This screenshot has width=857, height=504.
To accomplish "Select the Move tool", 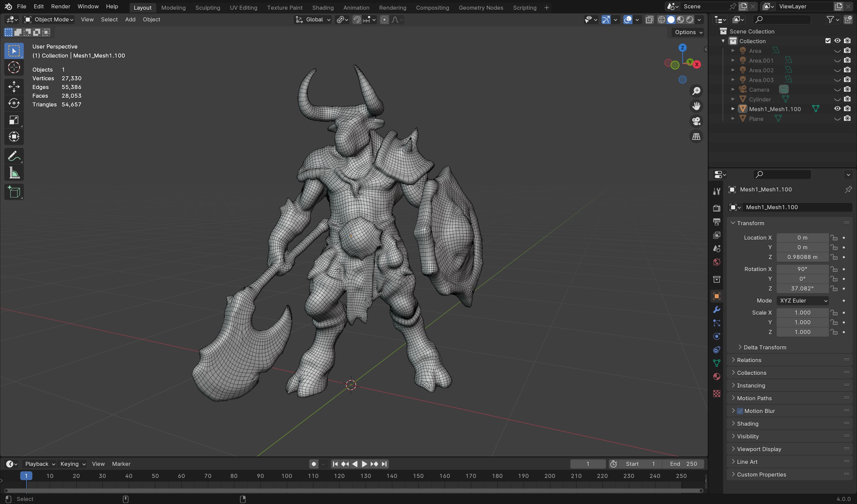I will (x=14, y=86).
